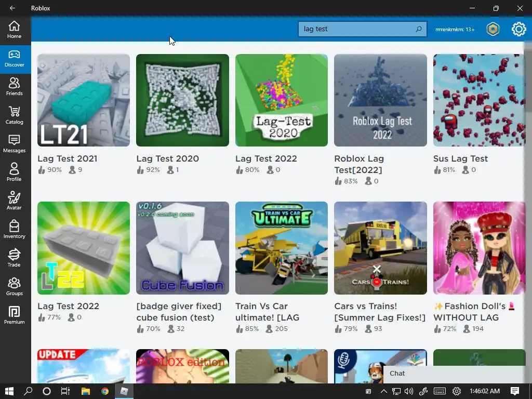Open Task View on the taskbar
Viewport: 532px width, 399px height.
(x=65, y=391)
